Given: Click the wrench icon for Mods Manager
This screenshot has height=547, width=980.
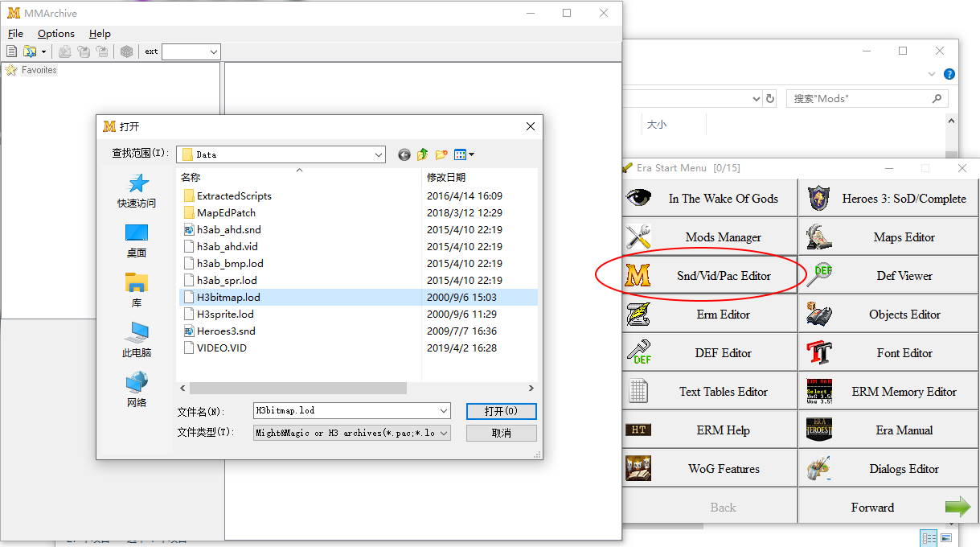Looking at the screenshot, I should [638, 236].
